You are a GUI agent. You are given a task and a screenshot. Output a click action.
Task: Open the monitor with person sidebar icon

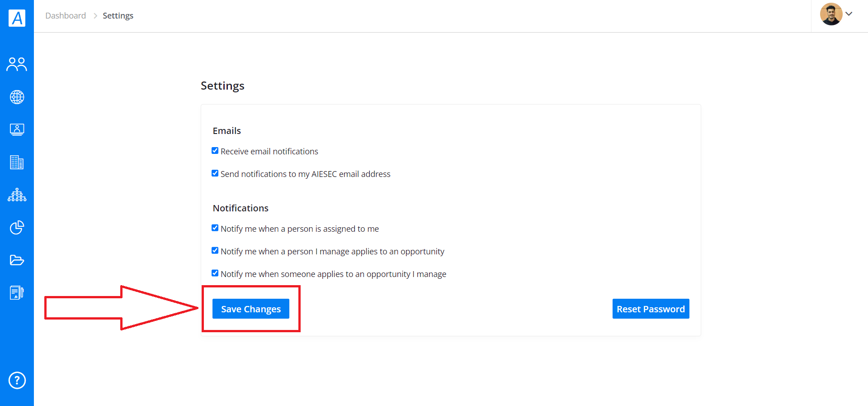point(17,129)
